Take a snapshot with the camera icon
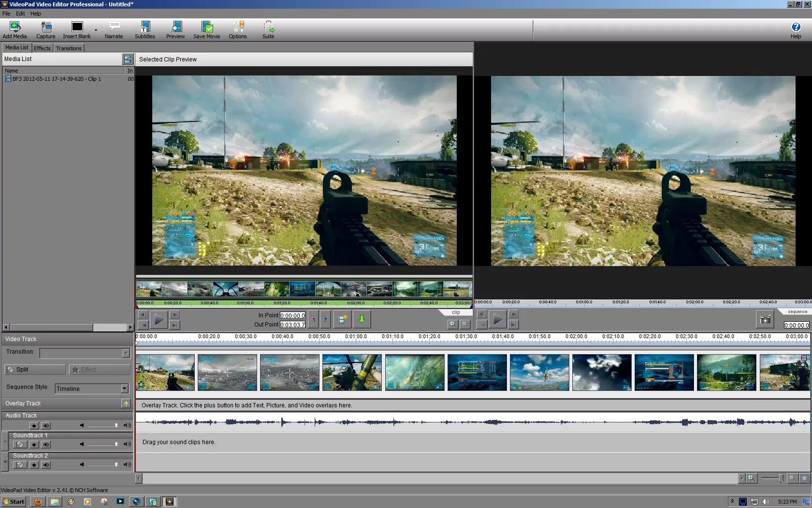 tap(765, 320)
